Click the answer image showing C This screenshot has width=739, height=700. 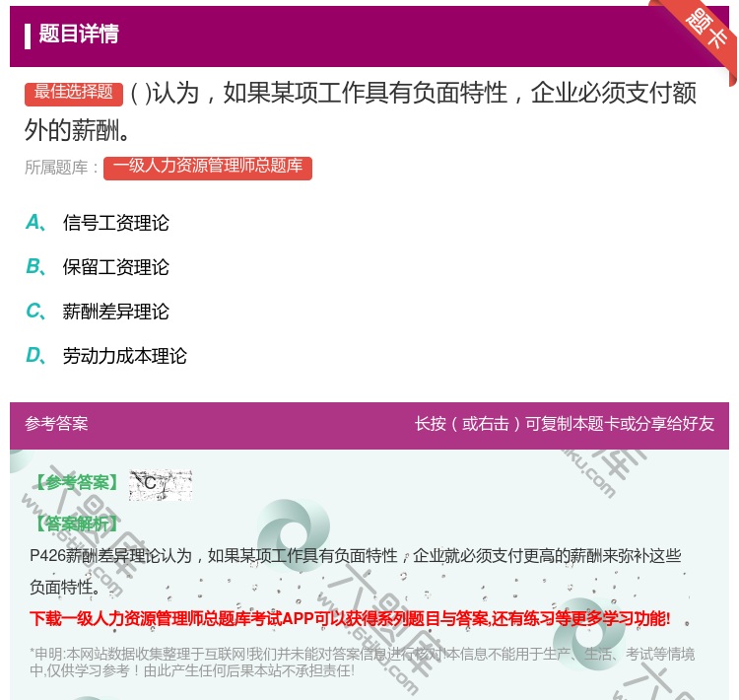(x=161, y=484)
